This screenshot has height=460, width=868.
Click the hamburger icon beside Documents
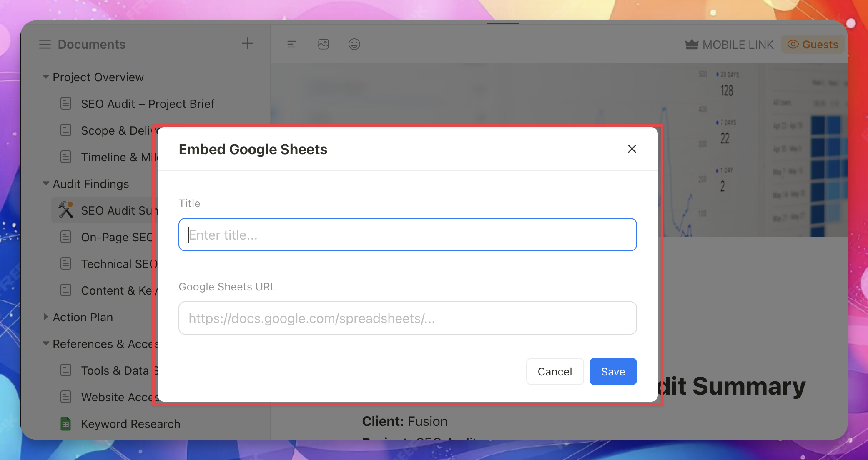[45, 44]
